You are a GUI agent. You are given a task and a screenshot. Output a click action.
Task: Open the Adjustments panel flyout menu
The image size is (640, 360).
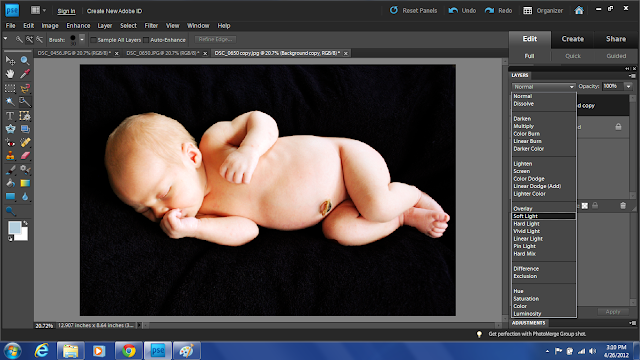[632, 323]
